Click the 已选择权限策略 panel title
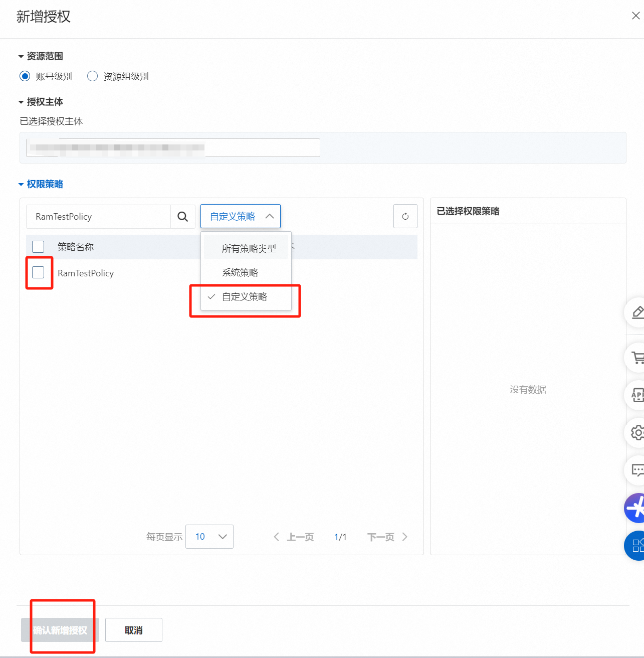This screenshot has height=658, width=644. 468,211
